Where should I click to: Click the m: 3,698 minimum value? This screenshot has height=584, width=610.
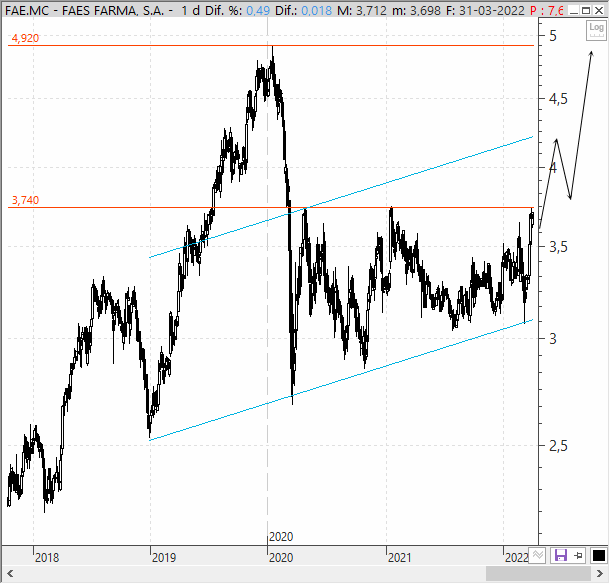click(x=416, y=11)
